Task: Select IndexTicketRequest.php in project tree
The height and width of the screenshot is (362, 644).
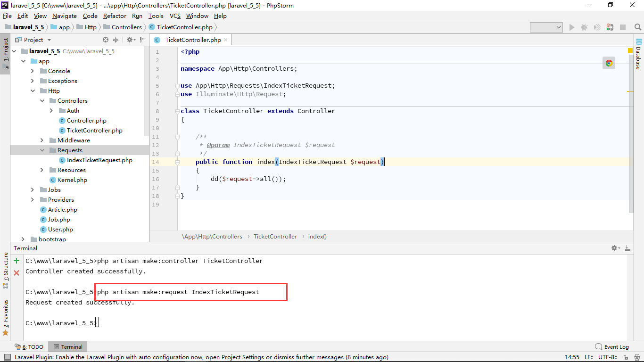Action: pos(99,160)
